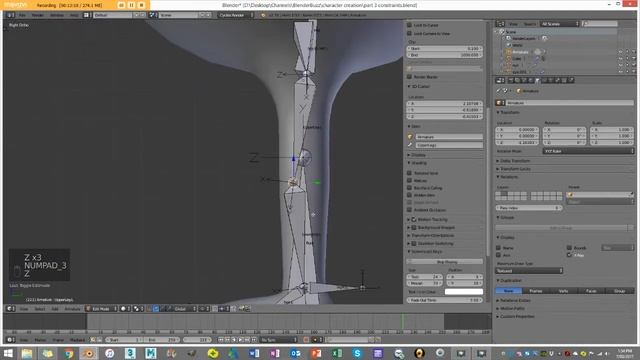This screenshot has height=360, width=640.
Task: Stop the screen recording in the recorder bar
Action: [x=142, y=5]
